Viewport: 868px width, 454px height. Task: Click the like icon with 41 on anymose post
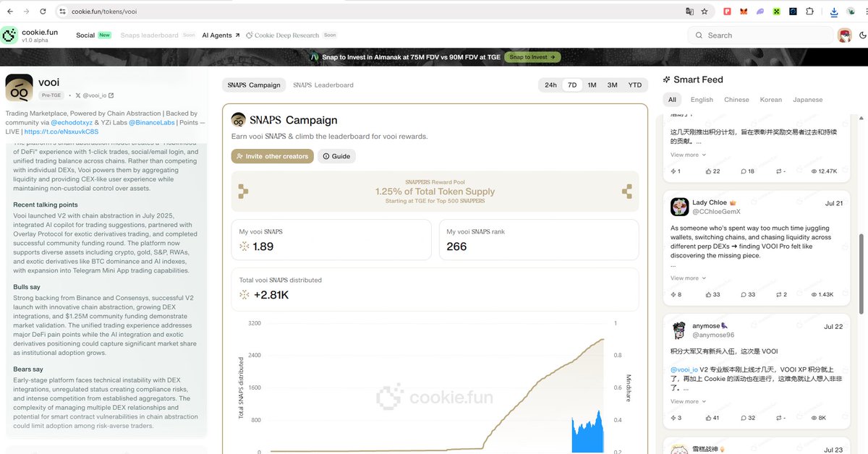(709, 418)
